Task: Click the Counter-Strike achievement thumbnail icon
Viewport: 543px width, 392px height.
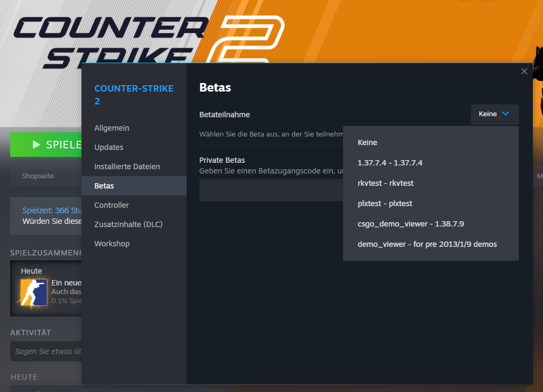Action: 34,292
